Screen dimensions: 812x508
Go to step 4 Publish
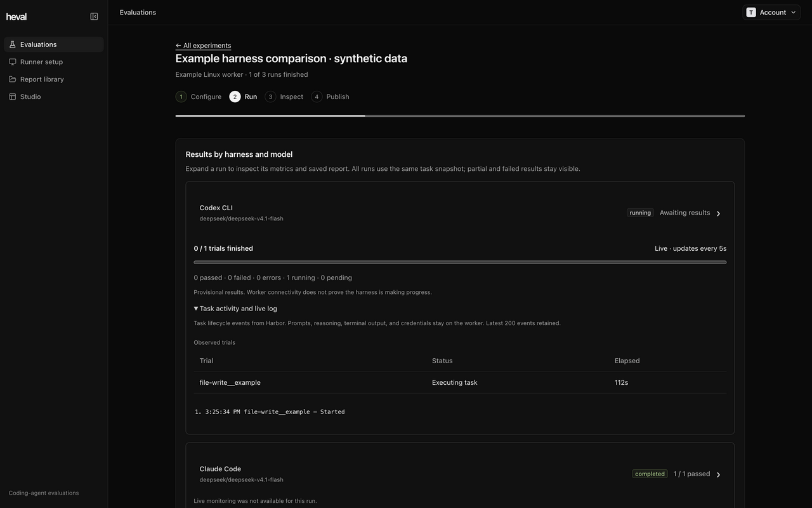coord(330,97)
